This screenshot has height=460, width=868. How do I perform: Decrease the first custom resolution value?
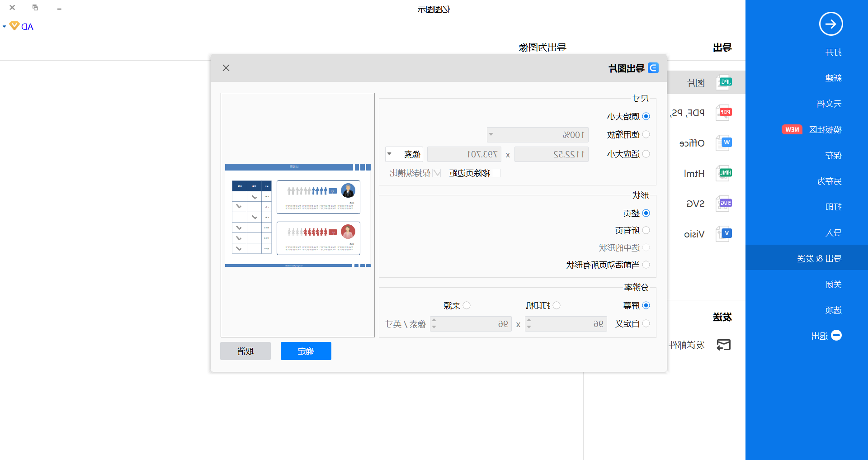click(x=529, y=327)
